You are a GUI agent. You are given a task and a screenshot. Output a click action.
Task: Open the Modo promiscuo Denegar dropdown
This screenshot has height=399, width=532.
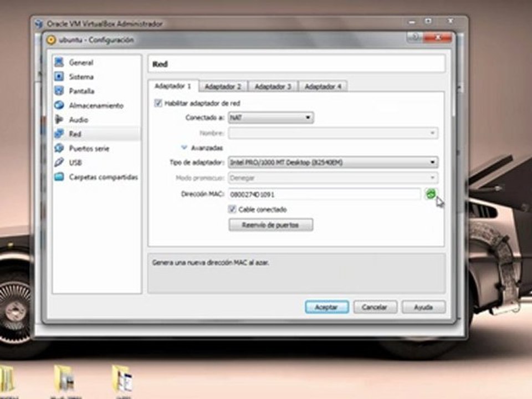[x=333, y=178]
